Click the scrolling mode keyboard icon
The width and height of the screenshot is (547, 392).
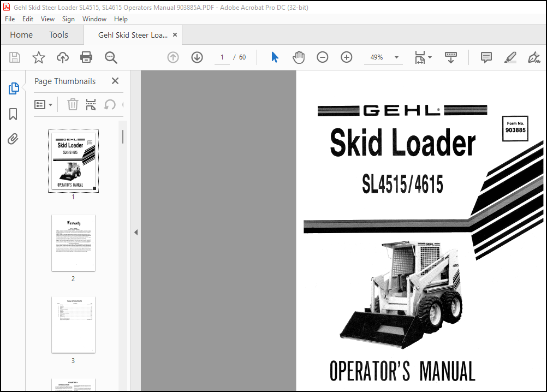pyautogui.click(x=451, y=57)
